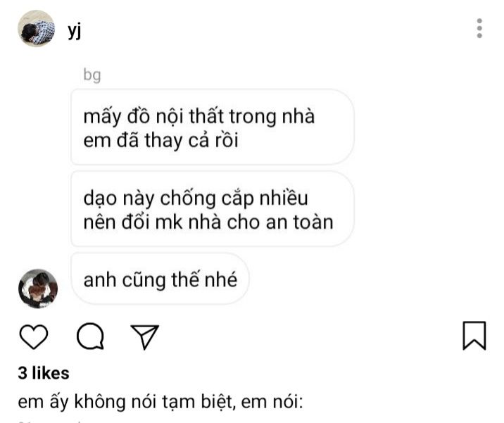Screen dimensions: 504x423
Task: Click the word "likes" under the action icons
Action: tap(51, 373)
